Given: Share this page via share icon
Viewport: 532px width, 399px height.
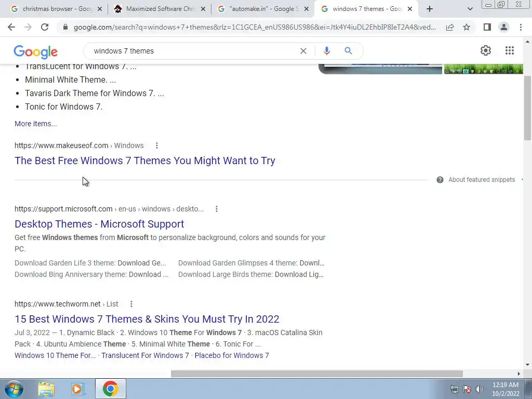Looking at the screenshot, I should tap(450, 27).
